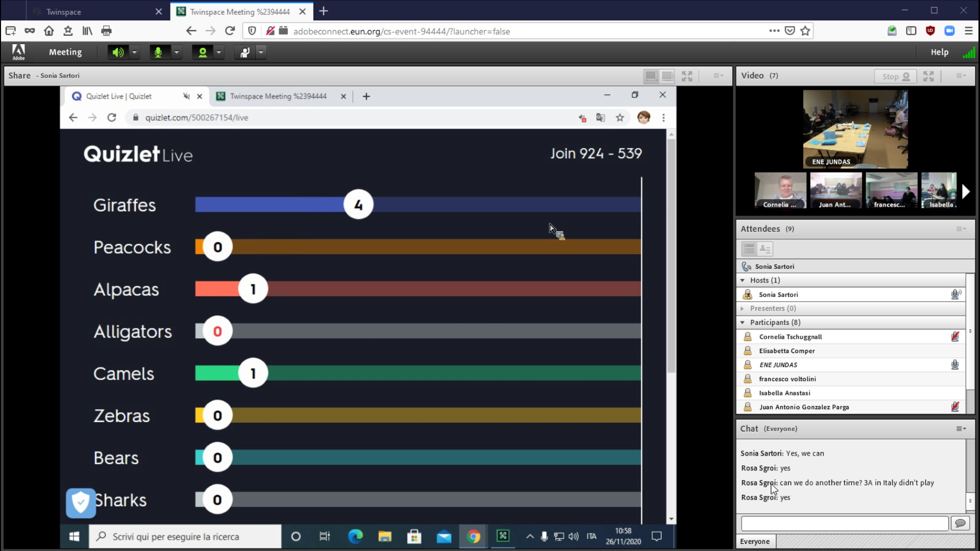Select the Everyone chat tab
980x551 pixels.
(x=755, y=541)
